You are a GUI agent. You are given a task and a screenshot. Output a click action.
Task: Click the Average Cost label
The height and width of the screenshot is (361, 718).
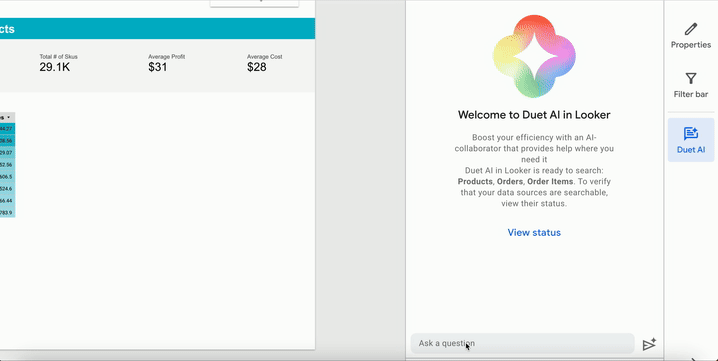pos(265,57)
